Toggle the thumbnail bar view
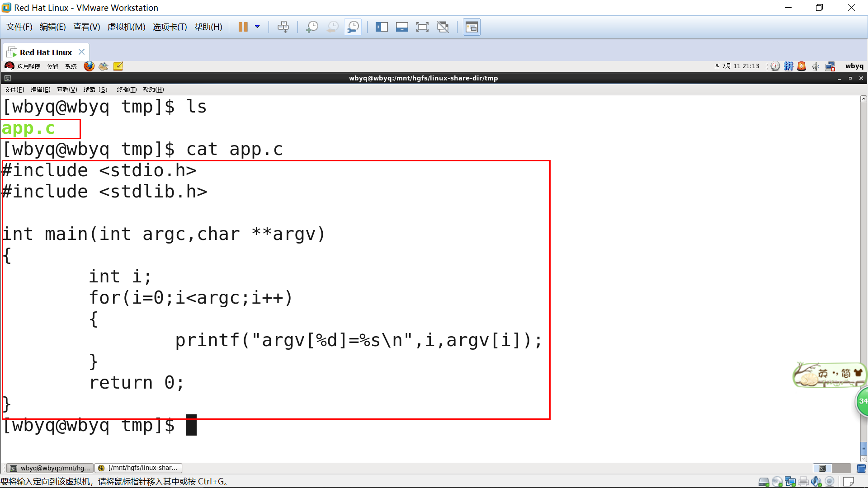The width and height of the screenshot is (868, 488). pyautogui.click(x=402, y=27)
